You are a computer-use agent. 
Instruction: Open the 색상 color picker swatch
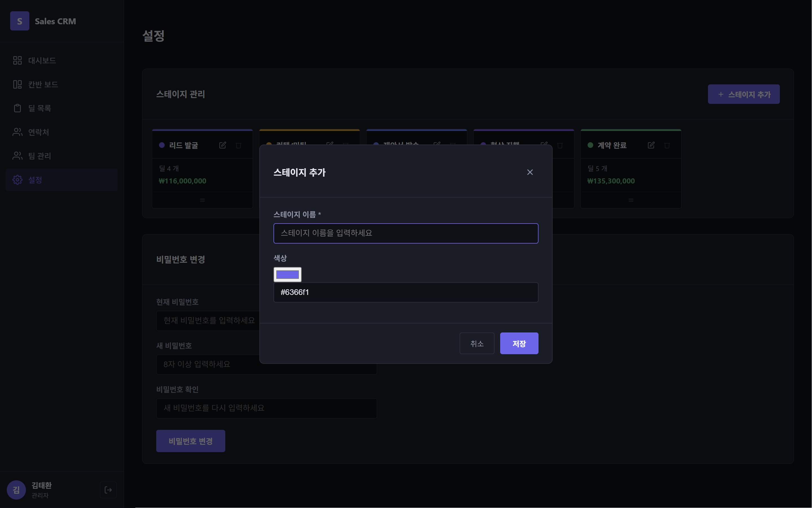tap(287, 275)
